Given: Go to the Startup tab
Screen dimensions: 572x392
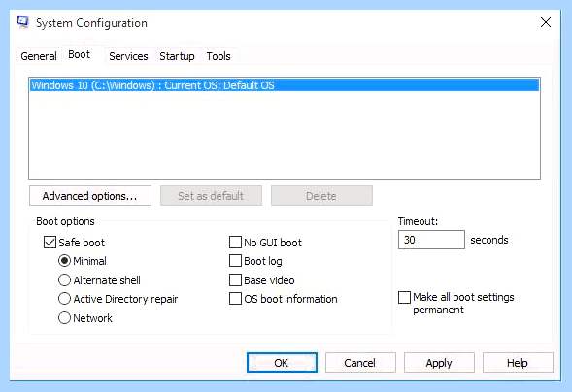Looking at the screenshot, I should coord(177,56).
